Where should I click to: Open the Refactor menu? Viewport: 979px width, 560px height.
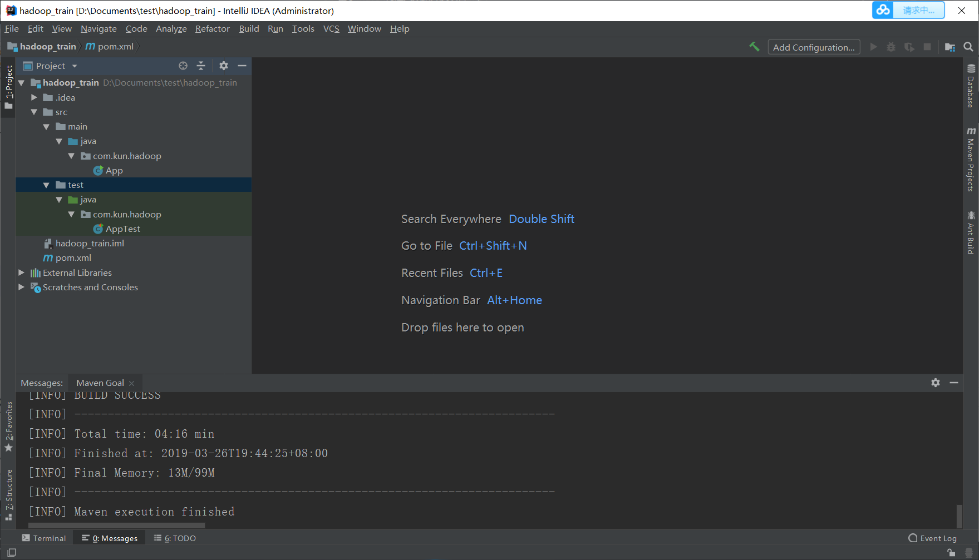(212, 29)
